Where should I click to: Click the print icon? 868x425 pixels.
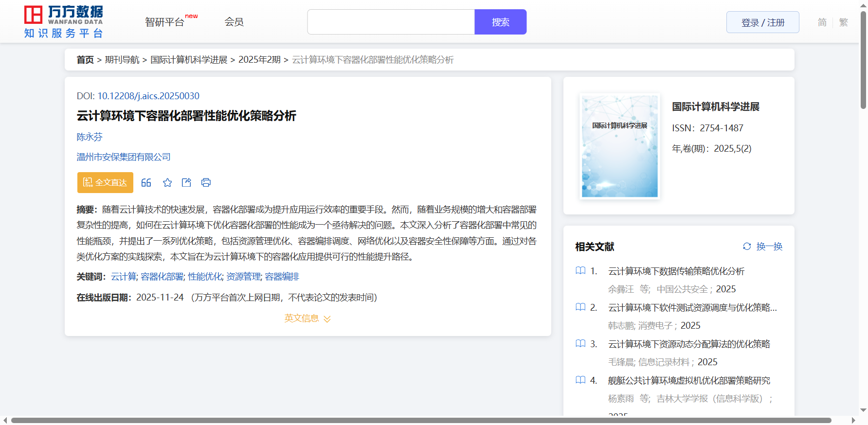(x=206, y=183)
